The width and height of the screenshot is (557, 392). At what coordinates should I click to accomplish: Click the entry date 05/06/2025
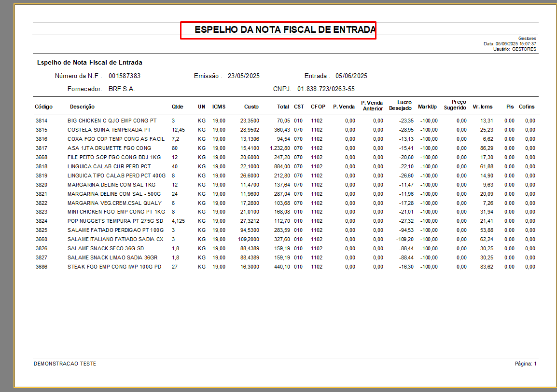(x=351, y=76)
